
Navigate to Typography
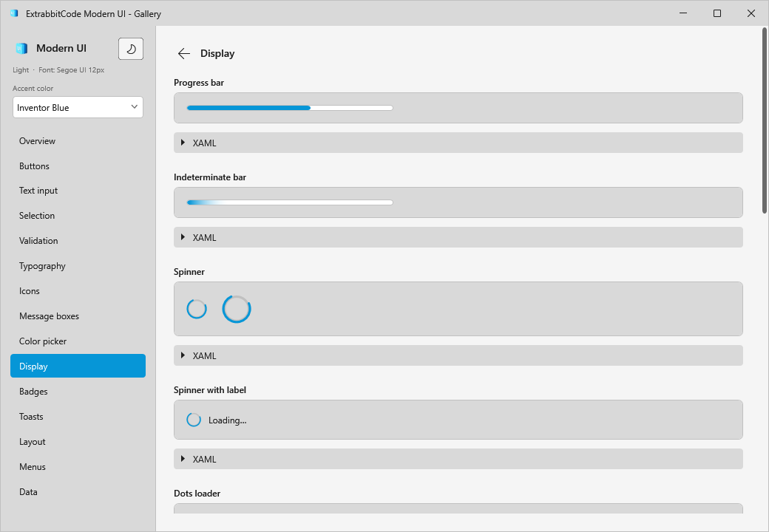78,266
